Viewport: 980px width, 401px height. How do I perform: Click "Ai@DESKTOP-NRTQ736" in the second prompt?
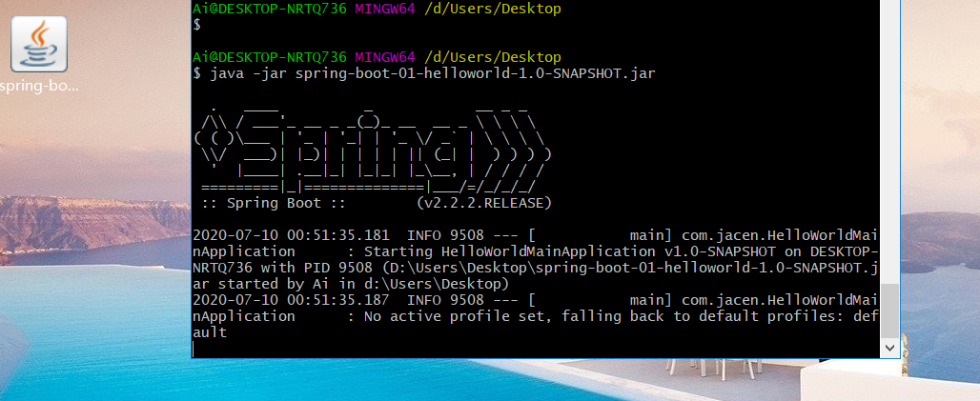pos(270,57)
